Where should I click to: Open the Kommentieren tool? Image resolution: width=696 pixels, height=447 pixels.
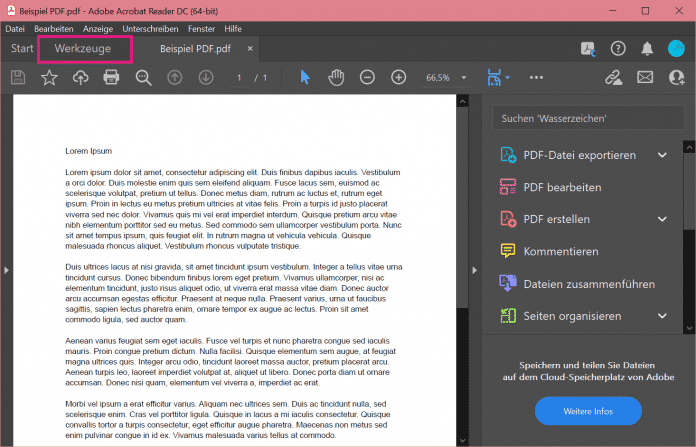click(560, 252)
